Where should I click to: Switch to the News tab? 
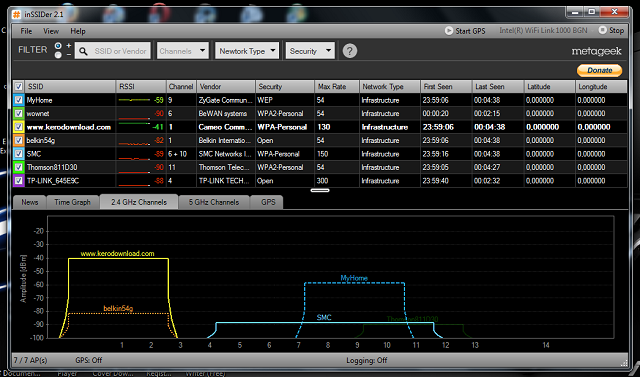pos(30,202)
